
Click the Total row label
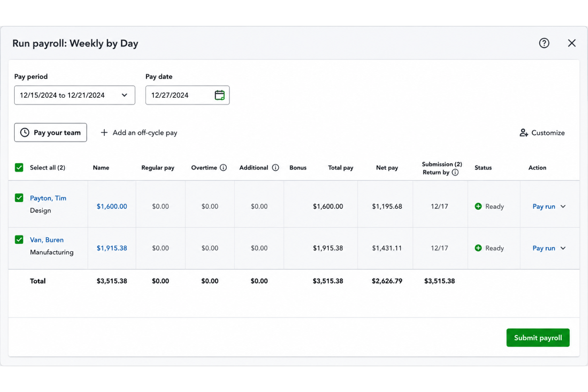38,281
